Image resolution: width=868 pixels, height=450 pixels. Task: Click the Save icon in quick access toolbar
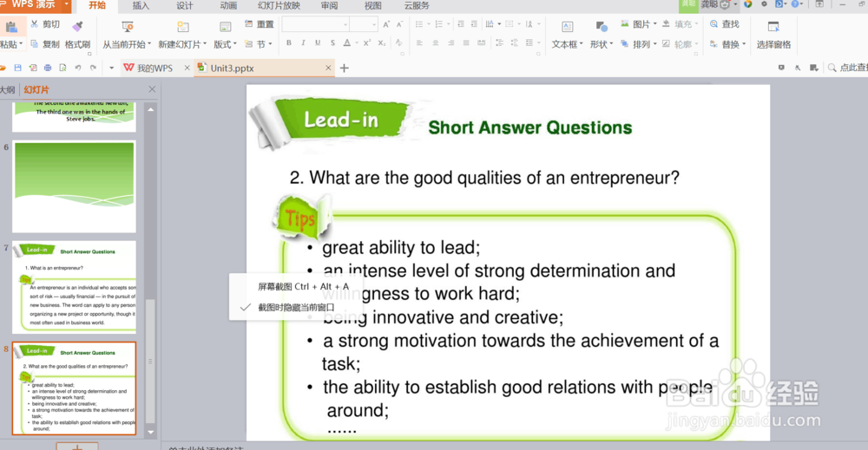point(17,68)
